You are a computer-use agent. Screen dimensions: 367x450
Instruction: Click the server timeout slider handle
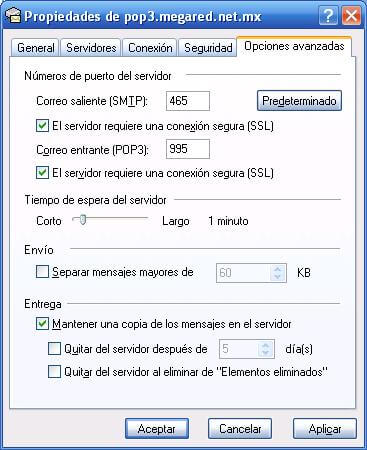(83, 220)
